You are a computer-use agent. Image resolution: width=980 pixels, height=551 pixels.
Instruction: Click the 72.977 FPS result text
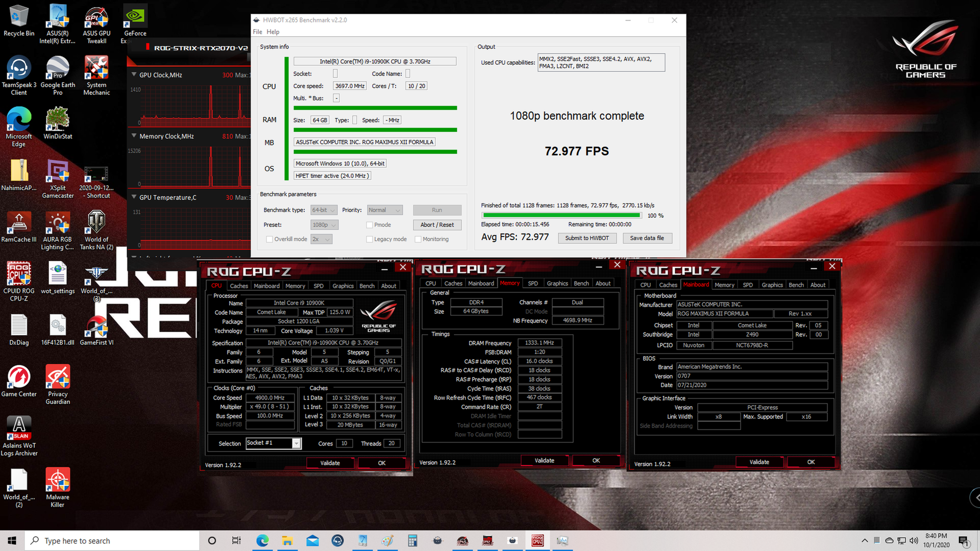tap(577, 152)
